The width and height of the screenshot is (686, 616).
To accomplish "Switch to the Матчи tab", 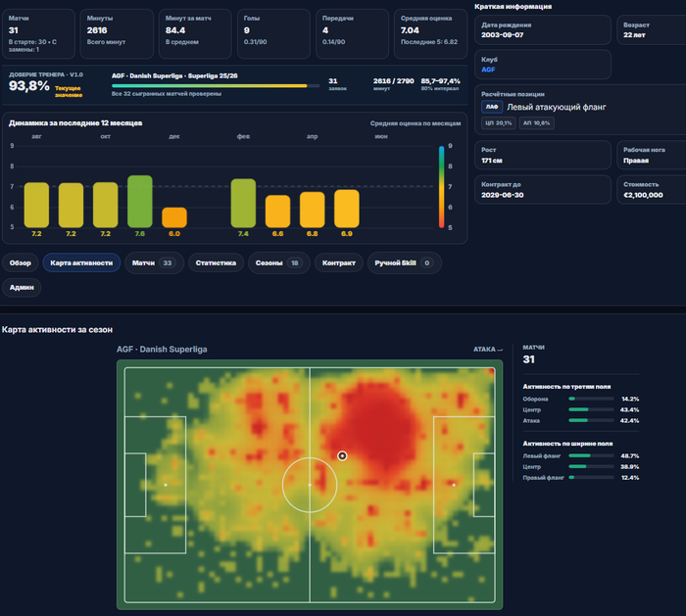I will pyautogui.click(x=154, y=262).
